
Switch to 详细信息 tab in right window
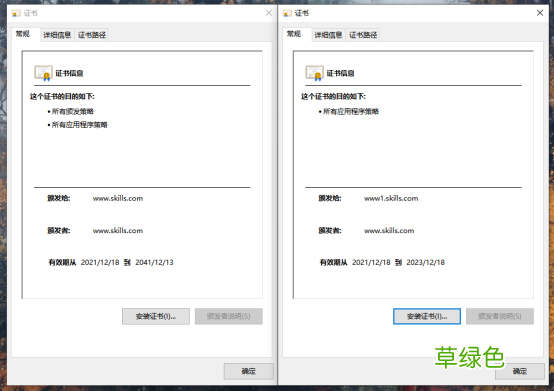pyautogui.click(x=328, y=35)
